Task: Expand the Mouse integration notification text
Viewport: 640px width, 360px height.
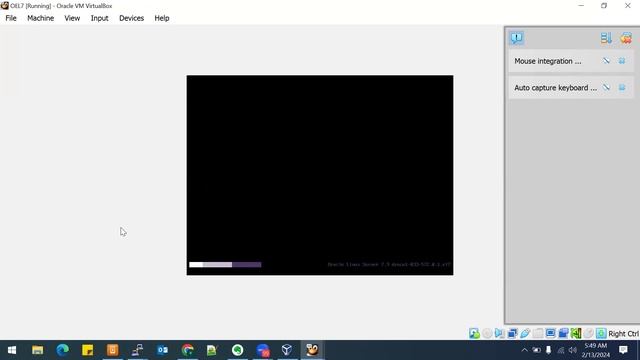Action: (548, 61)
